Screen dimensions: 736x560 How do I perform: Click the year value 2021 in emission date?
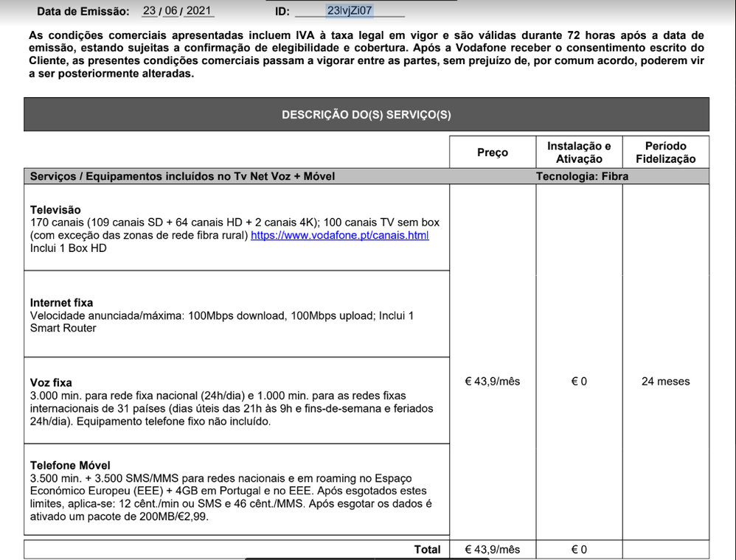click(198, 11)
